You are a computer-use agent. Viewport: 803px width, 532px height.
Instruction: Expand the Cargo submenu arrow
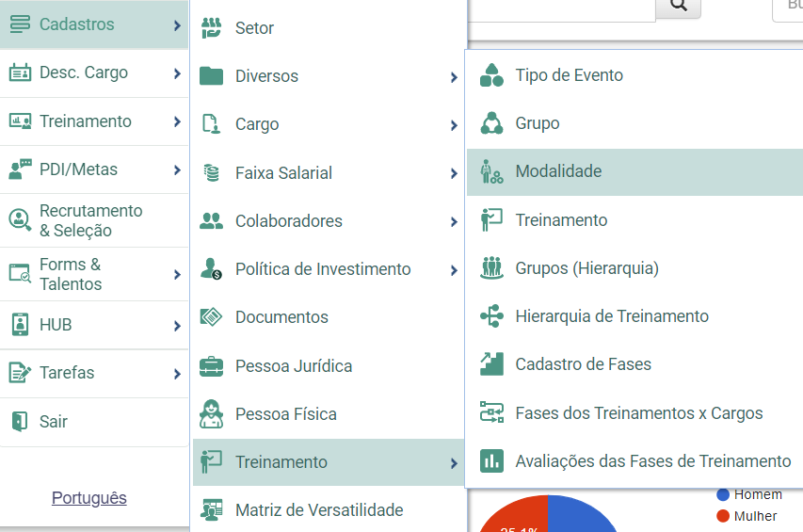(x=454, y=125)
